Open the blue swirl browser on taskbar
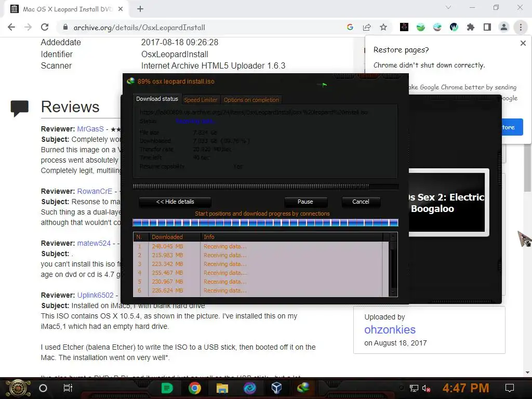Image resolution: width=532 pixels, height=399 pixels. click(x=250, y=388)
